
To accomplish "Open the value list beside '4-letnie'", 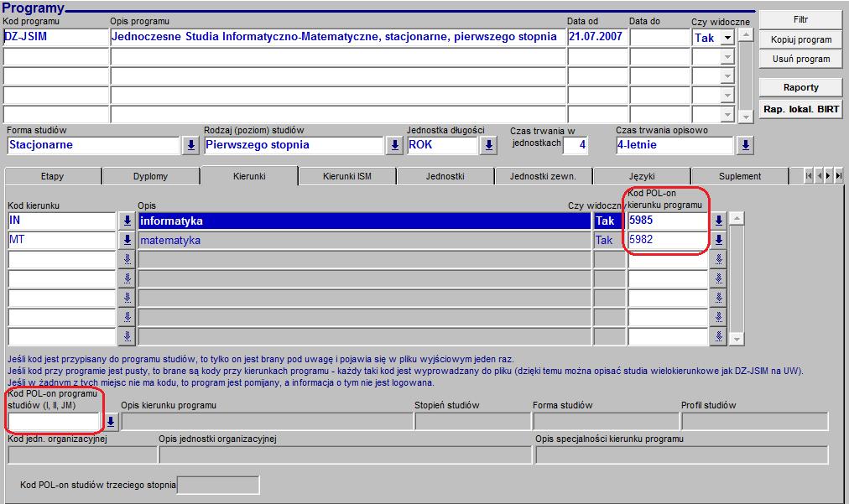I will click(746, 145).
